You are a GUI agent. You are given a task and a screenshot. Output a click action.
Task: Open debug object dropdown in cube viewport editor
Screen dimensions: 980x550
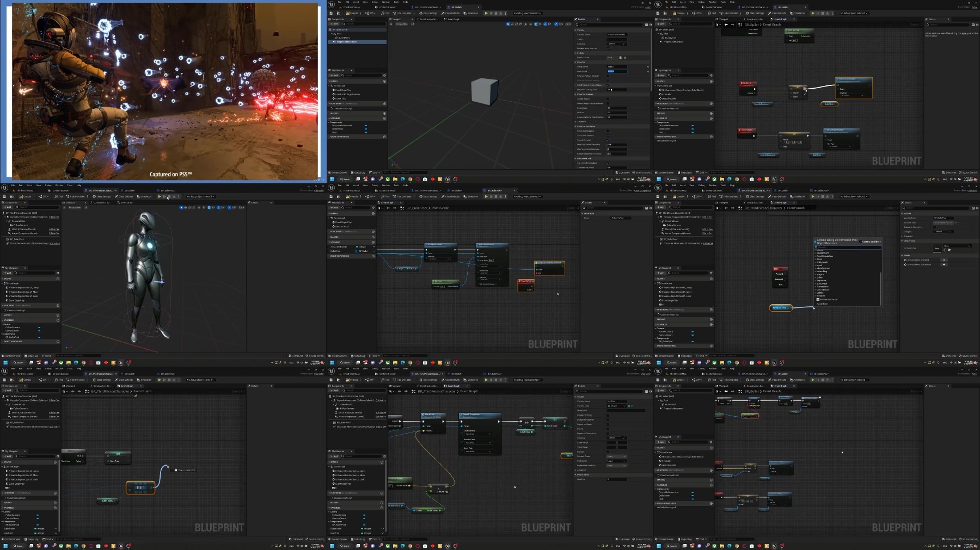(528, 13)
